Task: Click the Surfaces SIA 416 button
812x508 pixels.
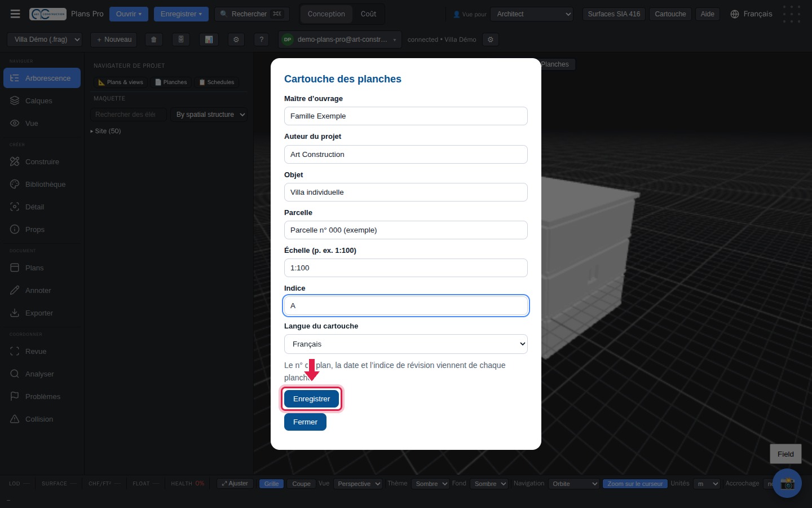Action: (x=614, y=14)
